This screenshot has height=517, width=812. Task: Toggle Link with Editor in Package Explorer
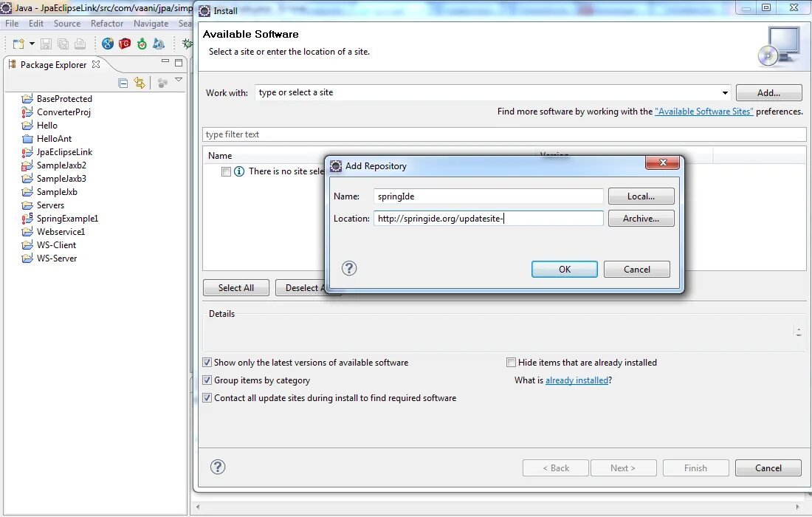[140, 83]
